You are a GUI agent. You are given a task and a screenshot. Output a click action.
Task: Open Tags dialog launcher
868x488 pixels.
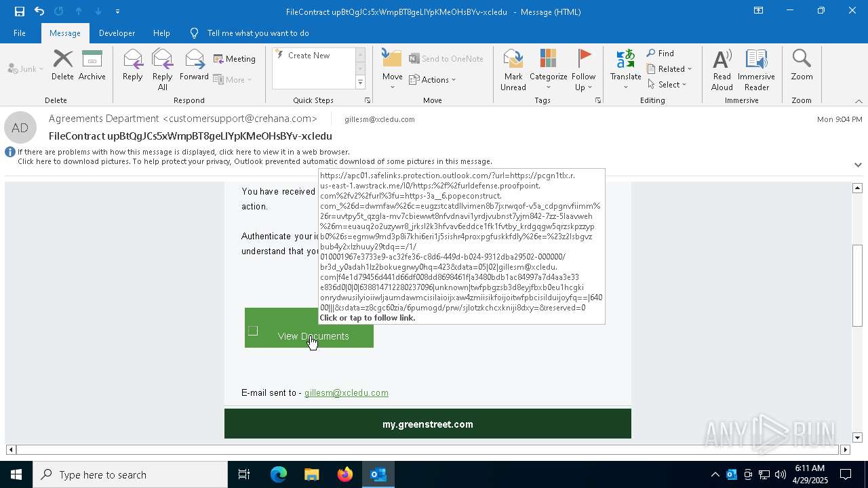[x=598, y=100]
